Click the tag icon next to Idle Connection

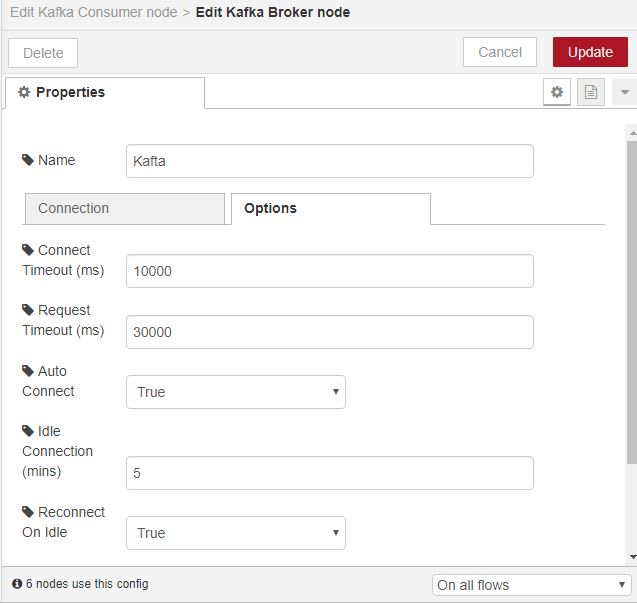(28, 431)
